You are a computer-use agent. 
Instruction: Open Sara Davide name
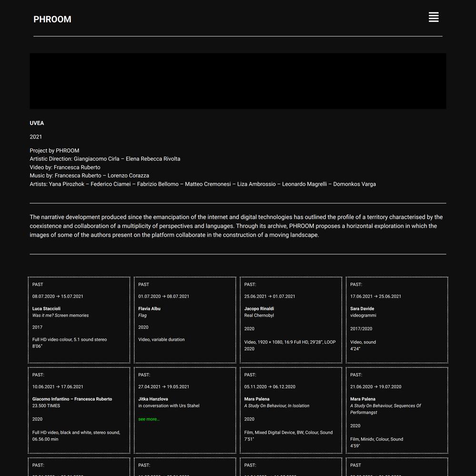coord(362,308)
